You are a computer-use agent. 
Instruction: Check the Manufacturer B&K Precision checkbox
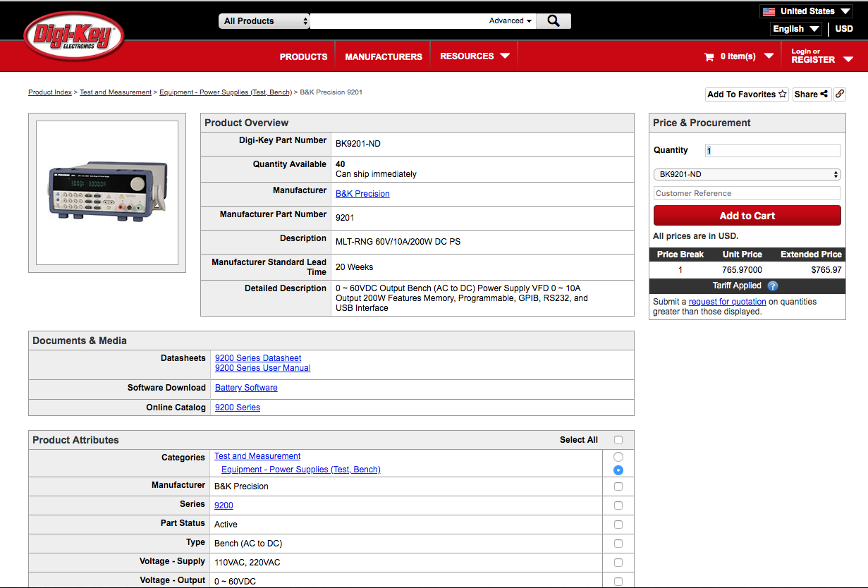[618, 486]
